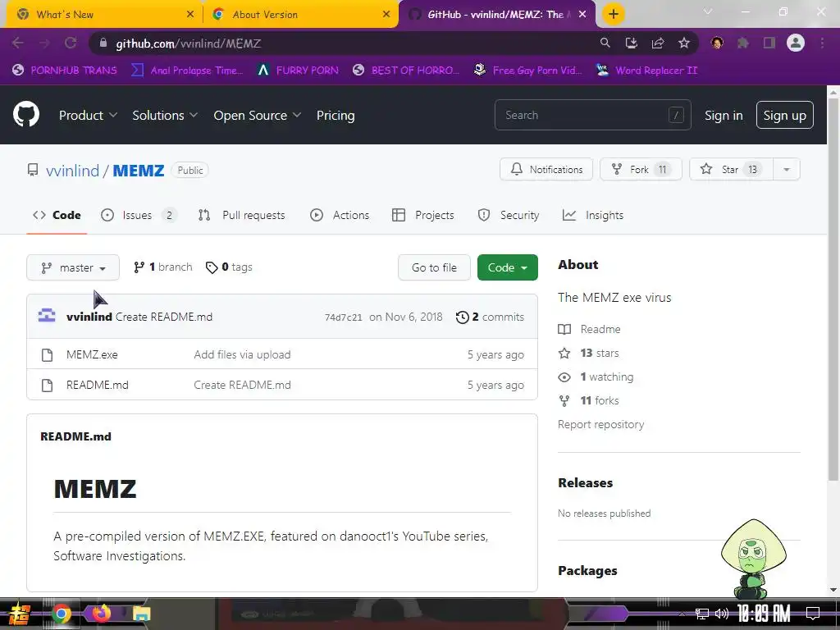Fork the repository with the Fork button
The height and width of the screenshot is (630, 840).
(x=641, y=169)
